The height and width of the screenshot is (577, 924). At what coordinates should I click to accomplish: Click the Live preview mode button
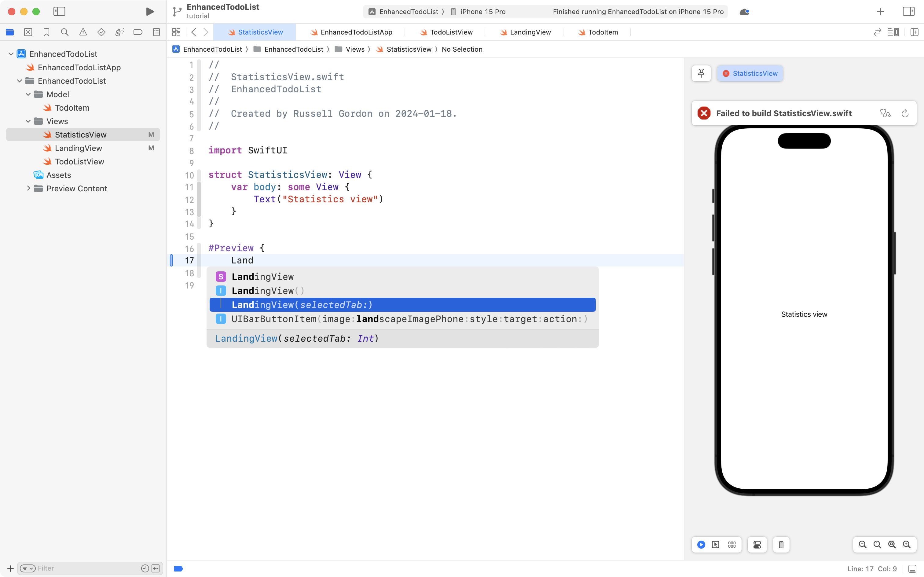coord(701,545)
